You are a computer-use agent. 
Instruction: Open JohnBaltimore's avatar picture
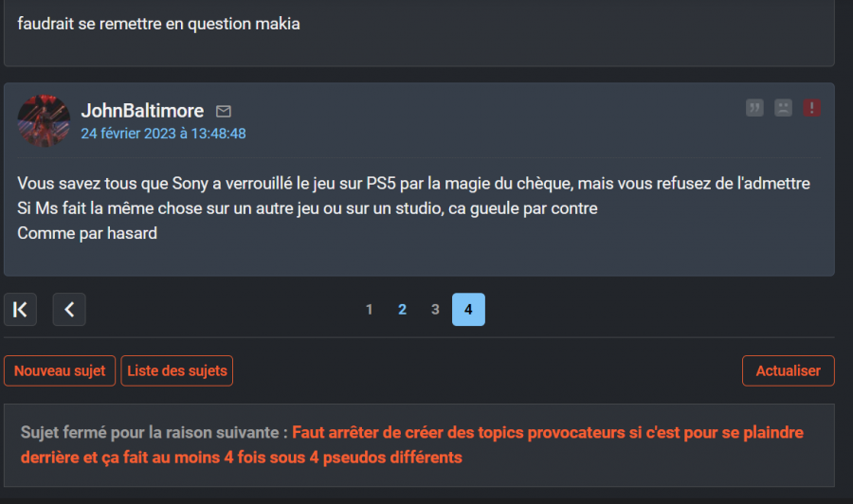[x=44, y=120]
